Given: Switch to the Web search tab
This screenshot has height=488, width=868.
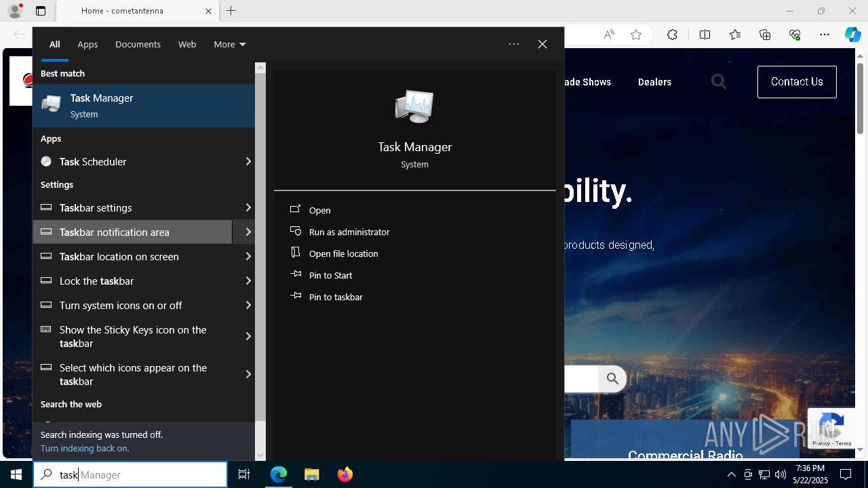Looking at the screenshot, I should pos(187,45).
